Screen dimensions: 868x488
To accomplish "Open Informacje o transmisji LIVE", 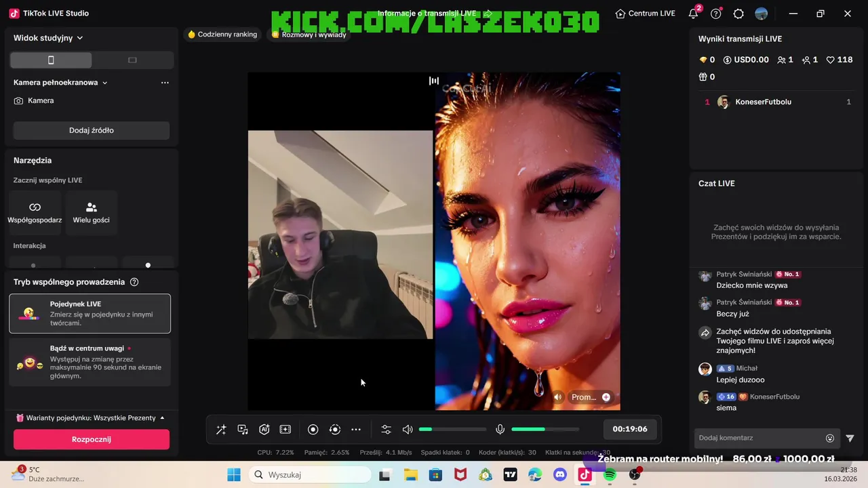I will click(427, 14).
